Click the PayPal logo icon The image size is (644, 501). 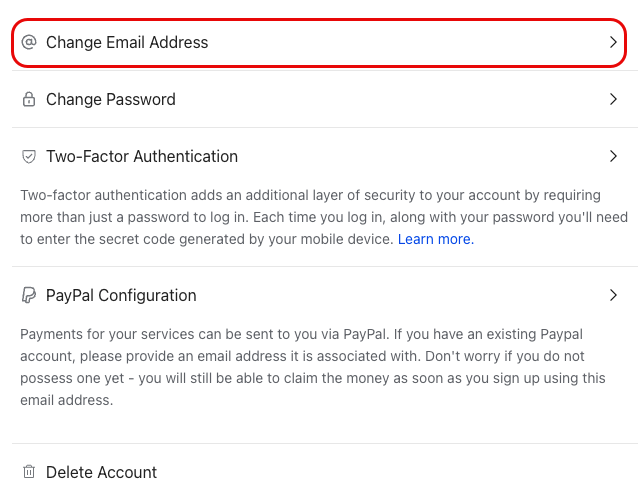[x=29, y=295]
